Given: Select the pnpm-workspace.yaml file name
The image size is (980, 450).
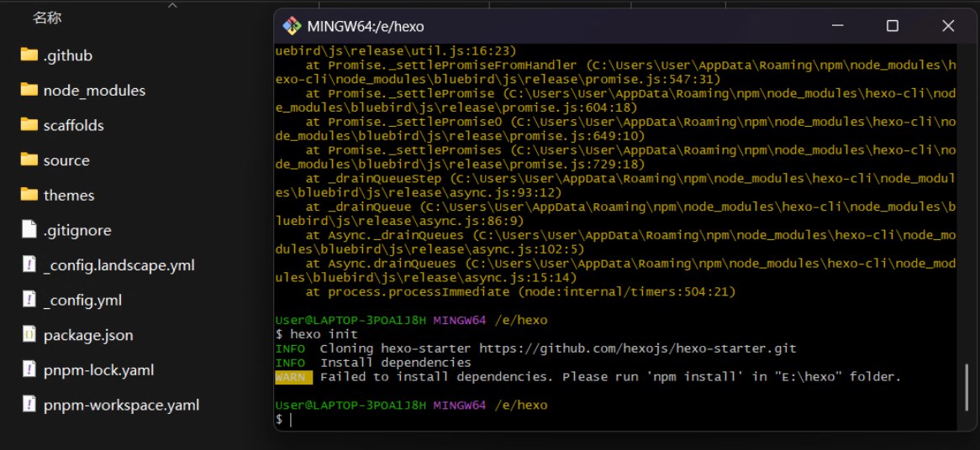Looking at the screenshot, I should pos(121,405).
